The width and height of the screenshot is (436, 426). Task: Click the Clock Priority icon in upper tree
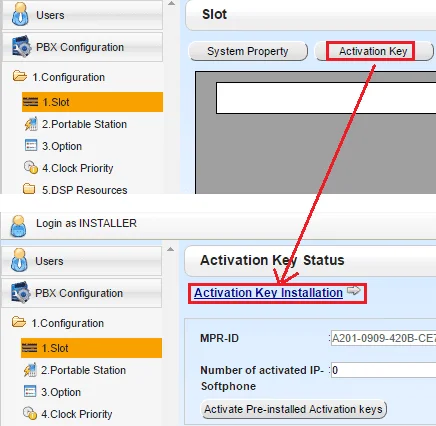pos(31,167)
